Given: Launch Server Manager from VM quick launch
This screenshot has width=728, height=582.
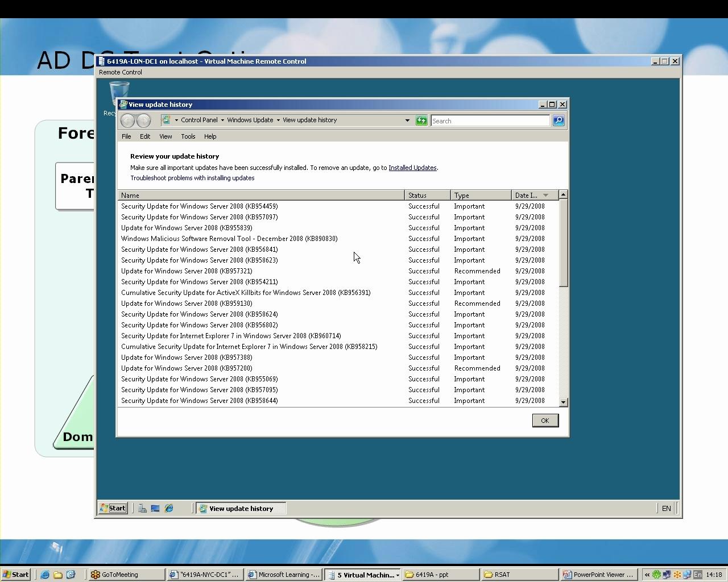Looking at the screenshot, I should 142,509.
